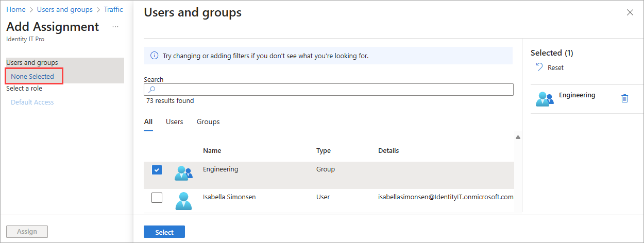Click the Engineering group icon in the Selected panel
Viewport: 644px width, 243px height.
(545, 99)
